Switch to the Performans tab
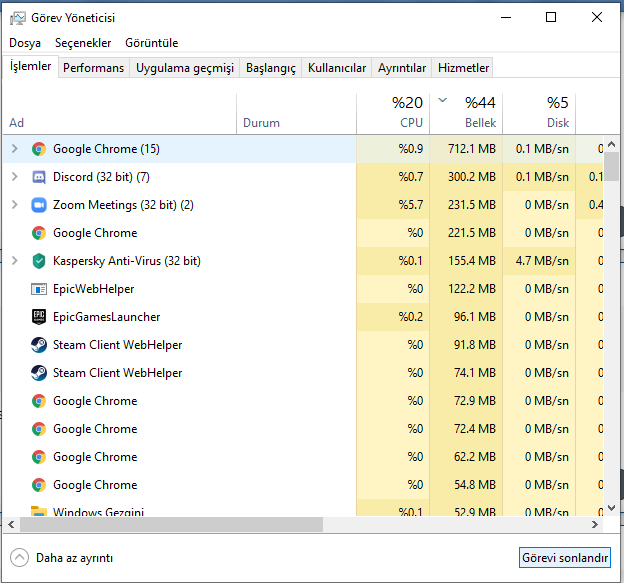624x583 pixels. (x=94, y=68)
